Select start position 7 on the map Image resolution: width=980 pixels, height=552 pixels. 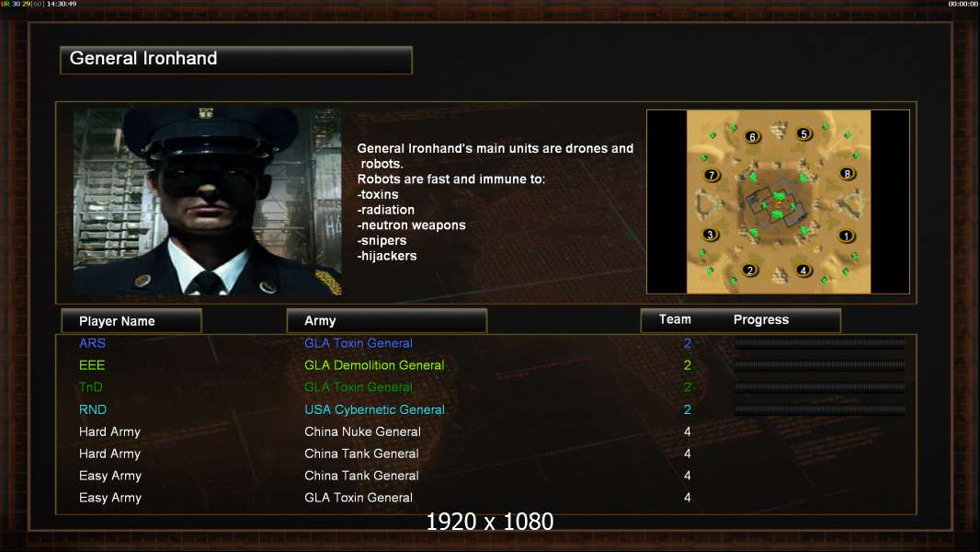point(712,175)
